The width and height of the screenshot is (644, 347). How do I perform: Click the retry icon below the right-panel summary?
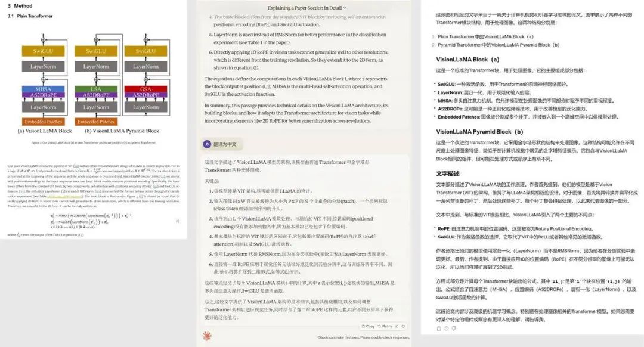(x=446, y=328)
